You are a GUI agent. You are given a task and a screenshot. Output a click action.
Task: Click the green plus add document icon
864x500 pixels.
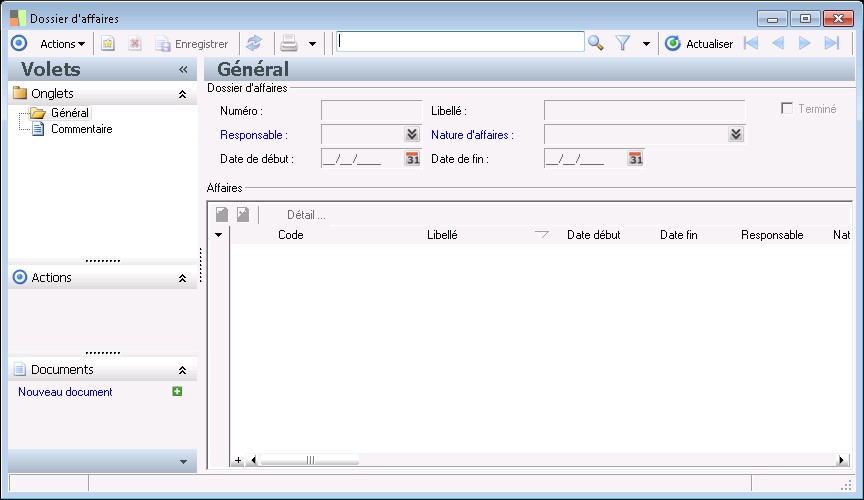177,391
